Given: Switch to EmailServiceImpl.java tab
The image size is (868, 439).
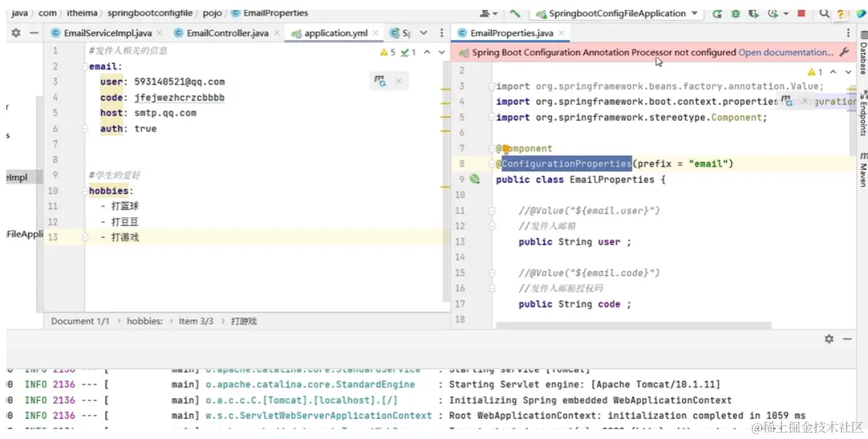Looking at the screenshot, I should pyautogui.click(x=108, y=33).
